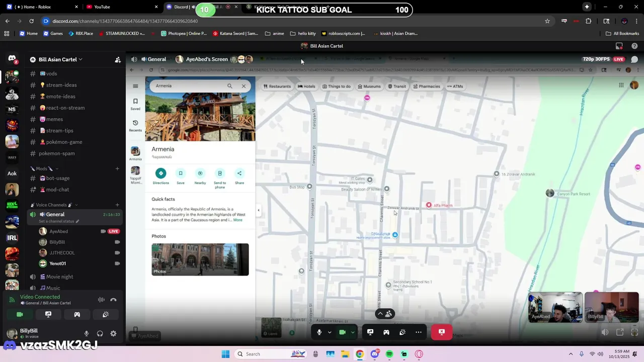This screenshot has height=362, width=644.
Task: Click into the Armenia search field
Action: coord(189,86)
